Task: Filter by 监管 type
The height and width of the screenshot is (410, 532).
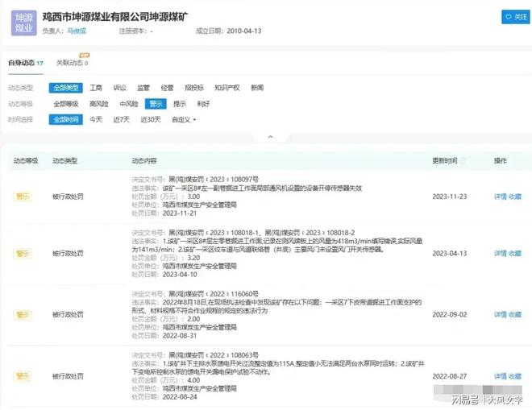Action: tap(143, 88)
